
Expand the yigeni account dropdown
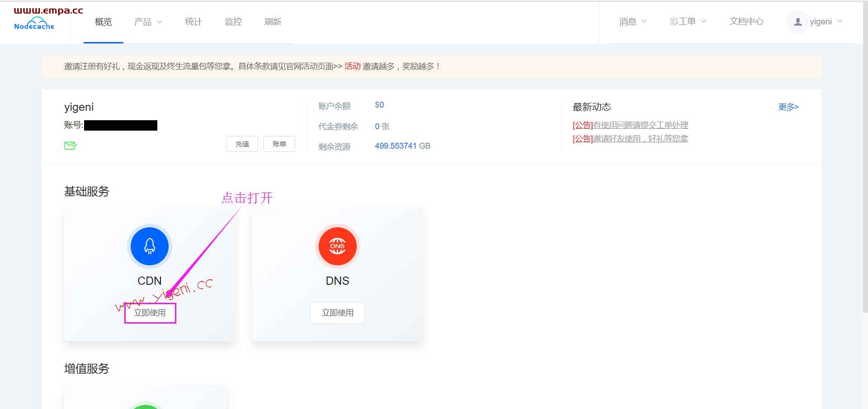coord(826,22)
